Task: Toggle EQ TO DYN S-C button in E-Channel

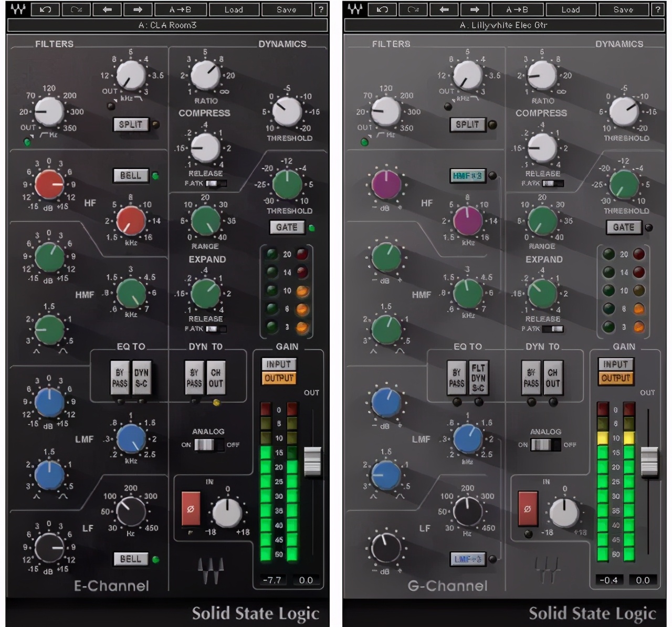Action: point(141,377)
